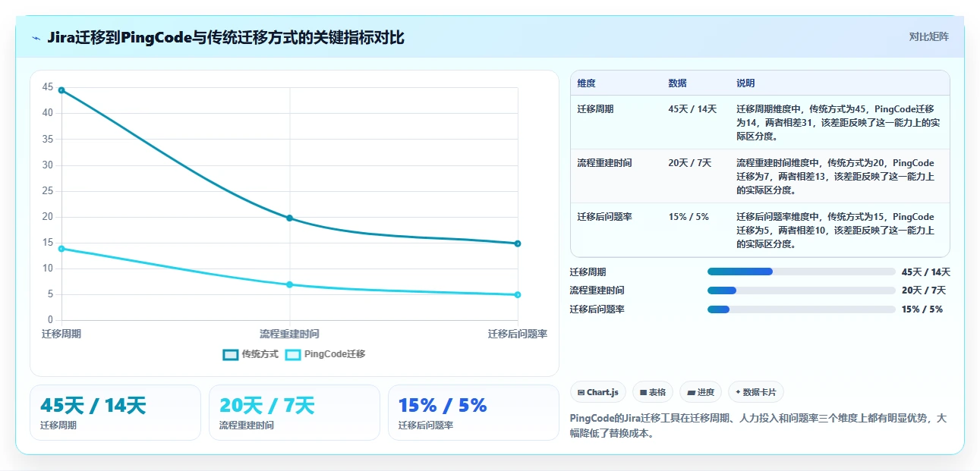Click the PingCode迁移 point at 流程重建时间
The image size is (980, 471).
tap(289, 284)
